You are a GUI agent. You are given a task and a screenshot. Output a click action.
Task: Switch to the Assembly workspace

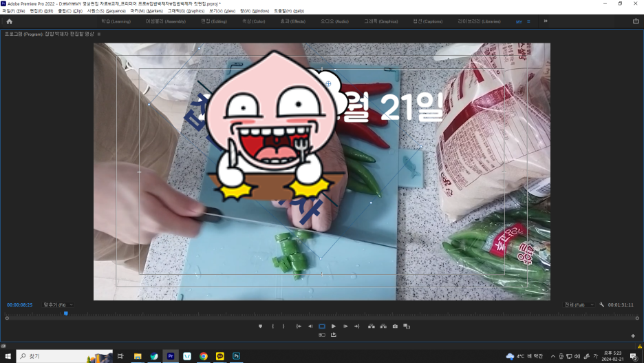166,21
